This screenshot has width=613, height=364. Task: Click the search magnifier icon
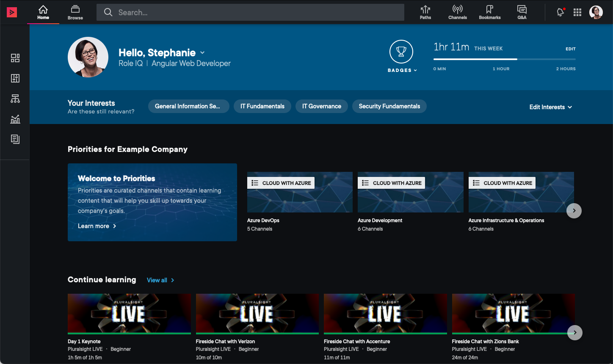(x=108, y=12)
